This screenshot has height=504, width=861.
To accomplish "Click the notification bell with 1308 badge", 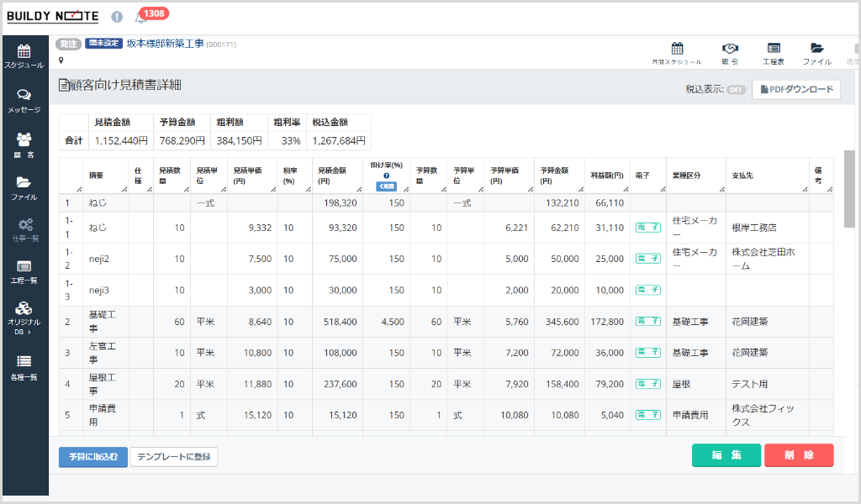I will (140, 17).
